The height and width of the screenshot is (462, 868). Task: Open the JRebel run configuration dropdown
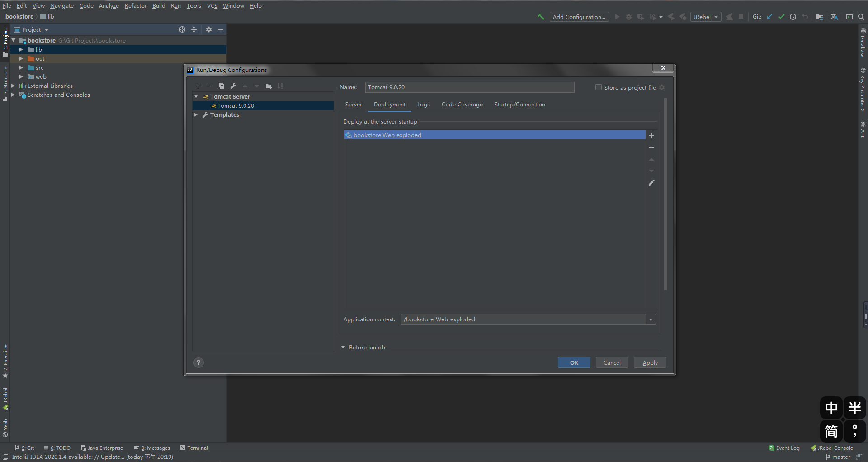pyautogui.click(x=706, y=17)
